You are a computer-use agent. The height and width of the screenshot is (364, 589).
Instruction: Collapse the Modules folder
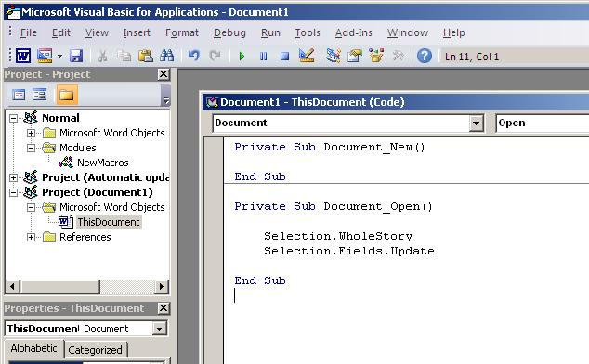(x=31, y=148)
